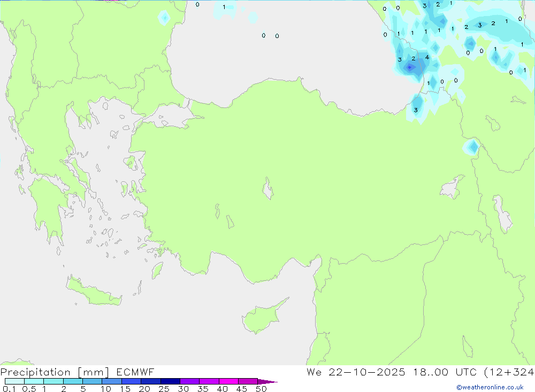Click the legend label '50'
The width and height of the screenshot is (535, 392).
point(261,389)
